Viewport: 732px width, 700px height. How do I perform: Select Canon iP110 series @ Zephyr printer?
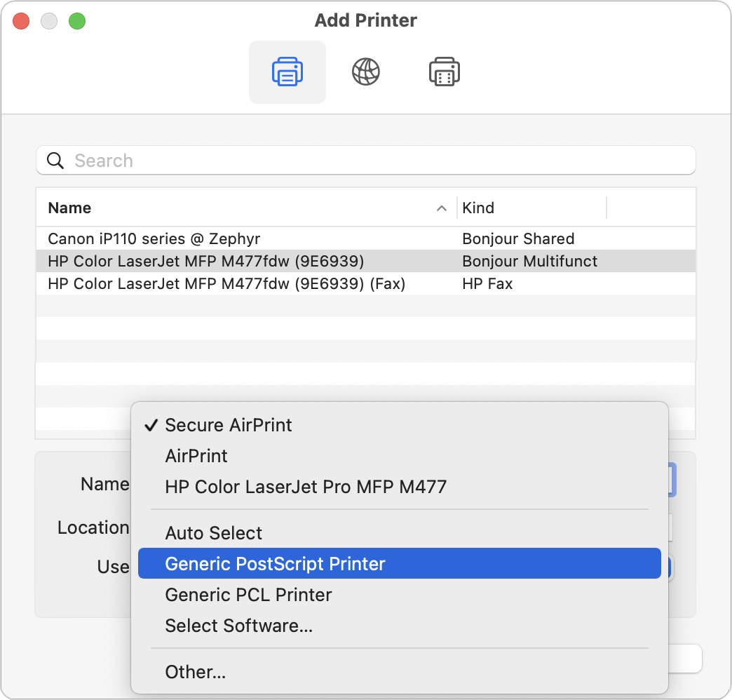[x=365, y=238]
